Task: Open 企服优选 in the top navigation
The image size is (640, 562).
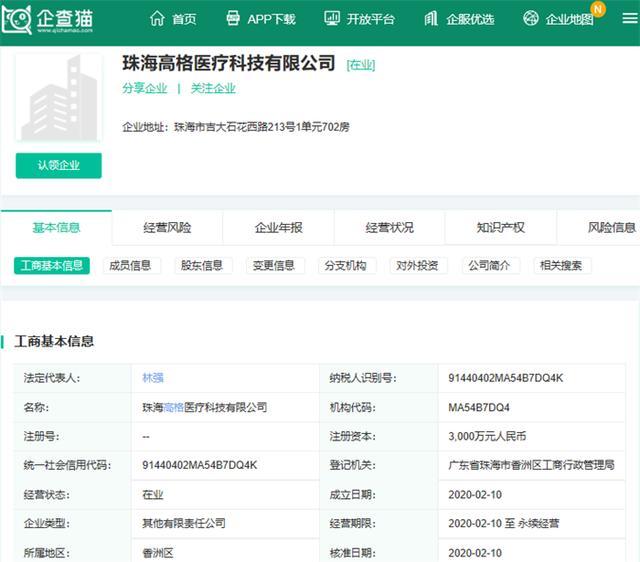Action: coord(470,19)
